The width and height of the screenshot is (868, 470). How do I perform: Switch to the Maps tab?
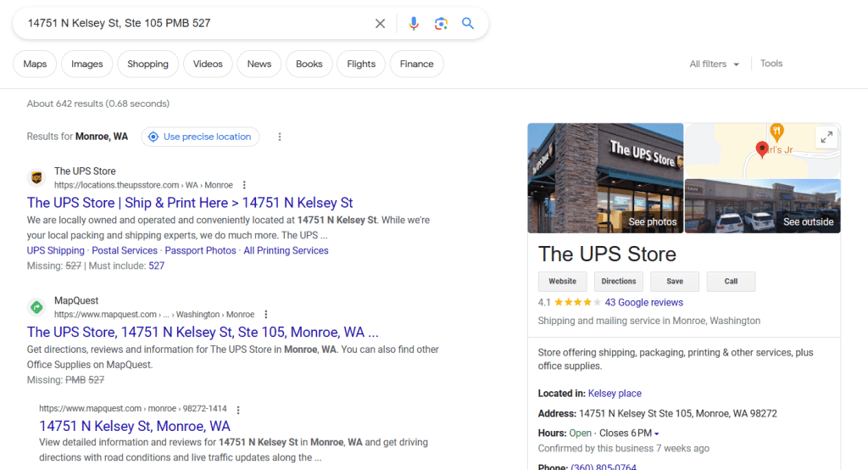point(35,64)
